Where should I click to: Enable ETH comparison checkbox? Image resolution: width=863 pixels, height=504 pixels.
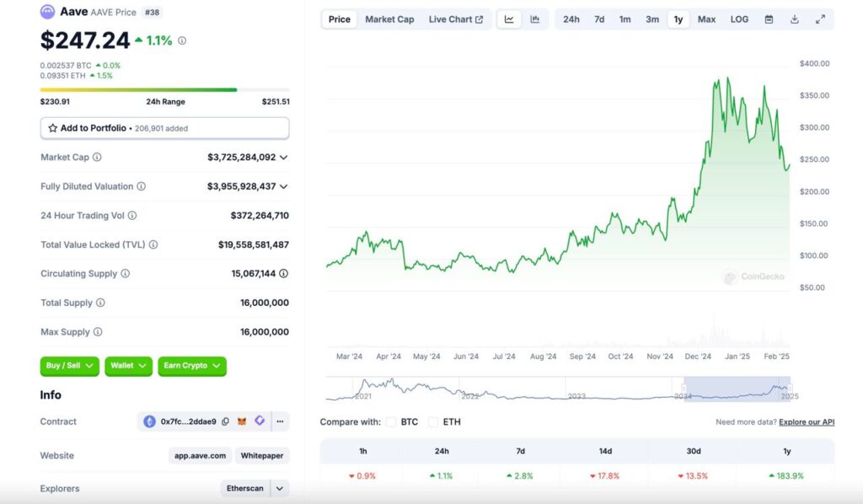point(434,422)
